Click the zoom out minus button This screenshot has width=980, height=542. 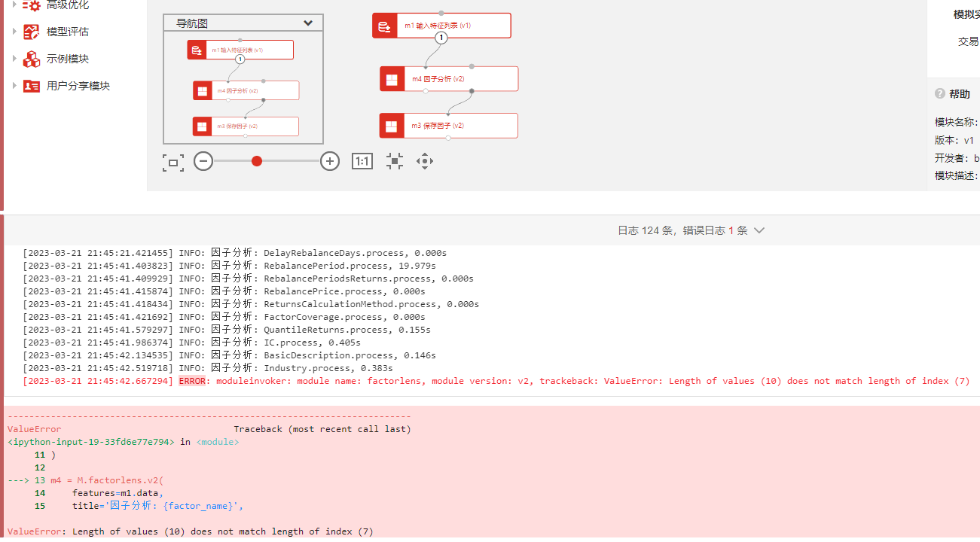(x=203, y=161)
